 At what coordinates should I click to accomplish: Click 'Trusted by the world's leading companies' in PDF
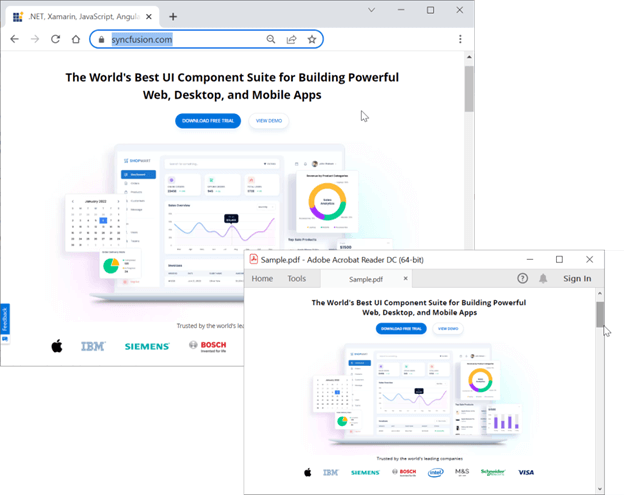coord(419,458)
